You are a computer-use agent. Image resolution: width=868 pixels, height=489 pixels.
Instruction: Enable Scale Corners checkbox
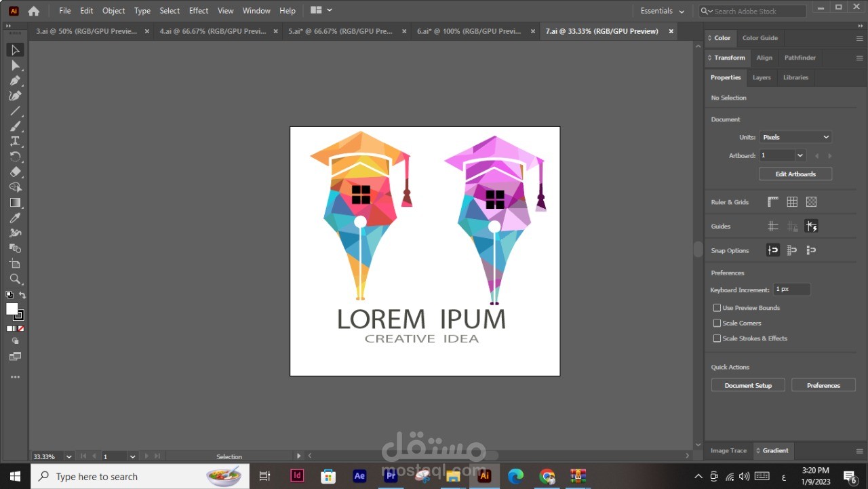coord(717,324)
